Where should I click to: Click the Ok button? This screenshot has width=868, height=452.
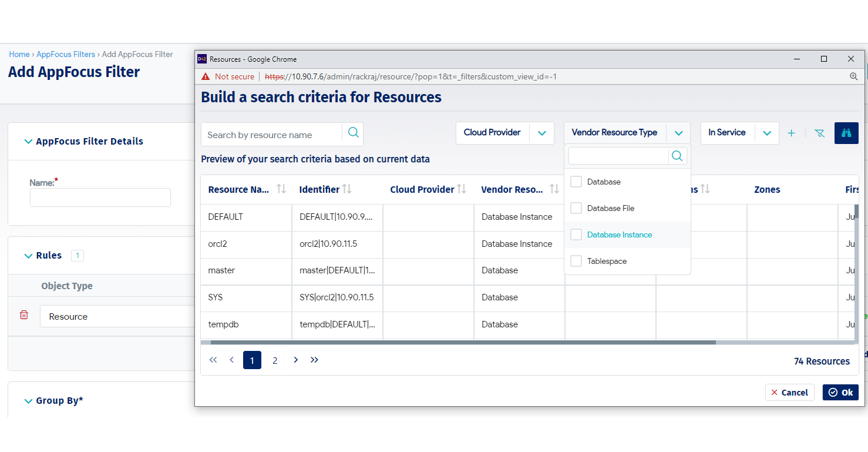pyautogui.click(x=840, y=392)
